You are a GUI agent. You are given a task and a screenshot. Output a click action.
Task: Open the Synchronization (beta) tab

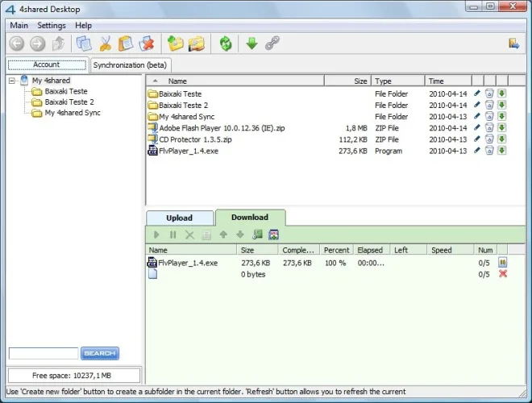point(130,65)
